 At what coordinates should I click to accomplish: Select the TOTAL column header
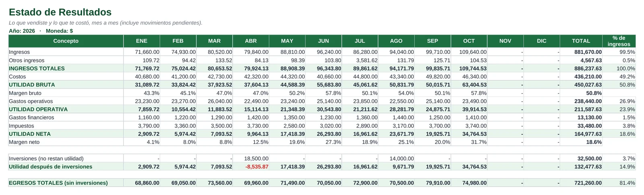point(581,41)
